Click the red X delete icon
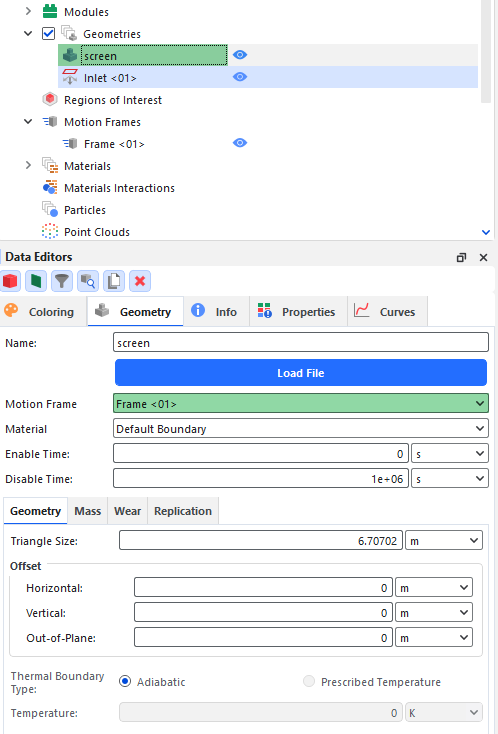This screenshot has height=734, width=498. tap(139, 281)
